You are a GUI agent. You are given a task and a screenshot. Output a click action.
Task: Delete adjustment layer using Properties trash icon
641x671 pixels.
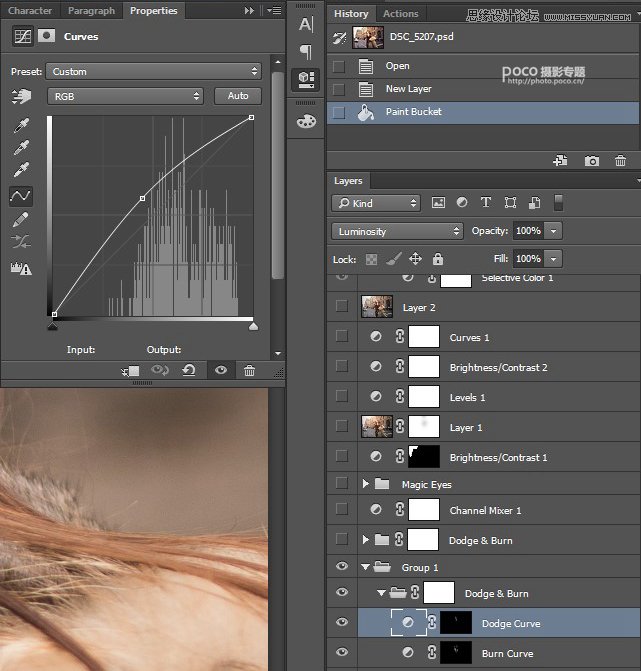click(249, 370)
